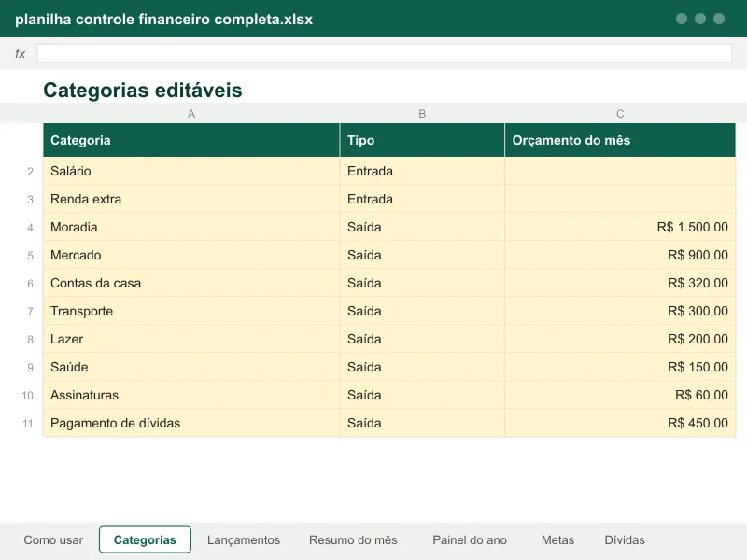Viewport: 747px width, 560px height.
Task: Select the R$ 320,00 budget cell
Action: [620, 283]
